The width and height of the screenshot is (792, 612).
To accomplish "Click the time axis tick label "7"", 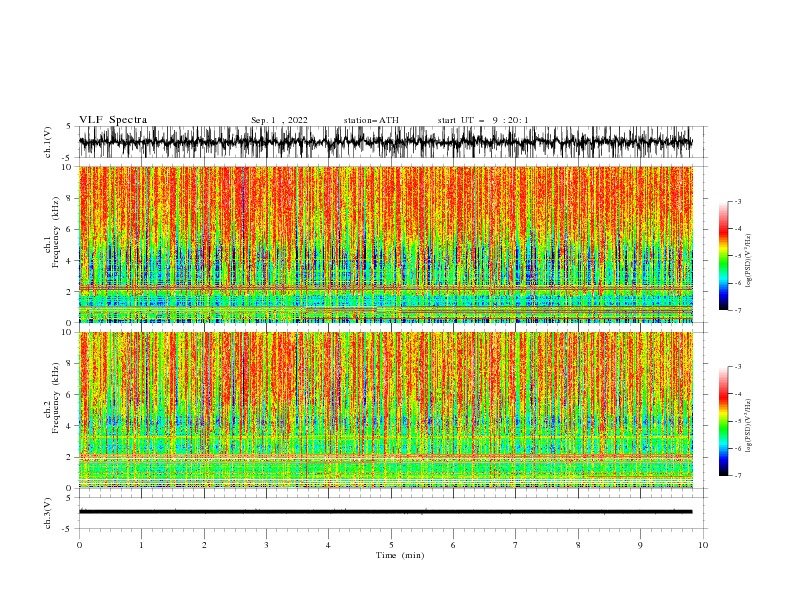I will [x=516, y=545].
